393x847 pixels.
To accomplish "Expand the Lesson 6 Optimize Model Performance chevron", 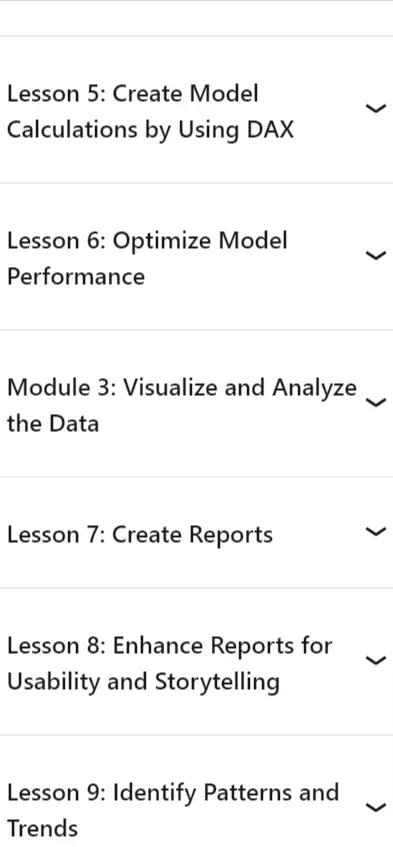I will [376, 256].
